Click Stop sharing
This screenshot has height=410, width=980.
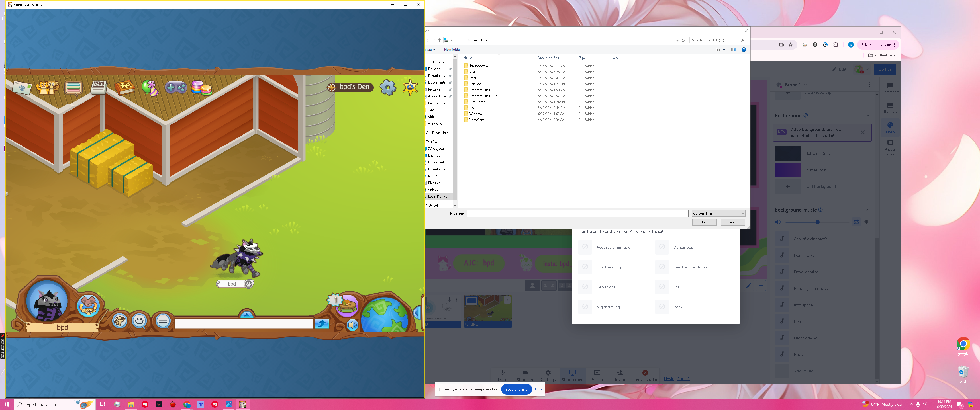pyautogui.click(x=516, y=389)
